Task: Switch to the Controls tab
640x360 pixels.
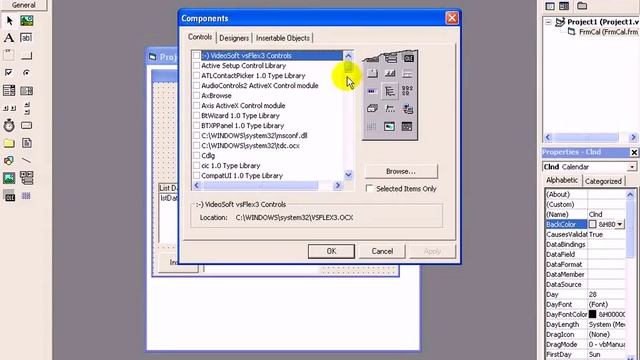Action: pos(200,37)
